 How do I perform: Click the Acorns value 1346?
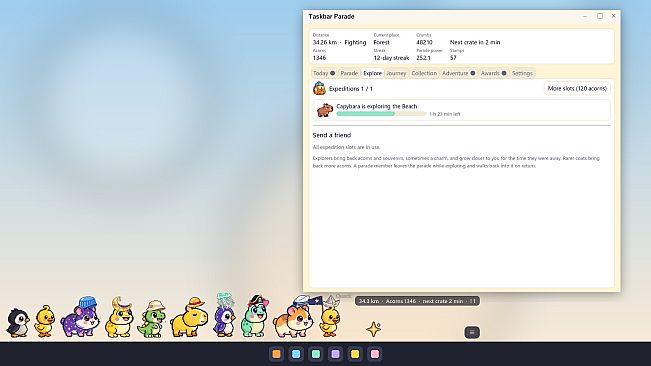[319, 58]
